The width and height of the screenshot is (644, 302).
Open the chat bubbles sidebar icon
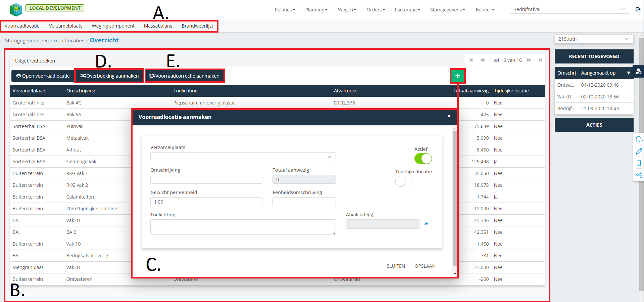coord(639,139)
